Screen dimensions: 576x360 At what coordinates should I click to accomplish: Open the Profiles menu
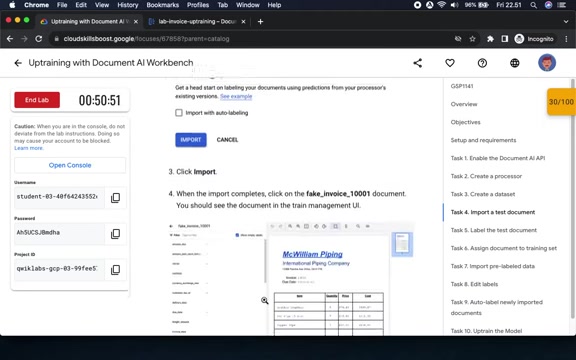point(198,5)
